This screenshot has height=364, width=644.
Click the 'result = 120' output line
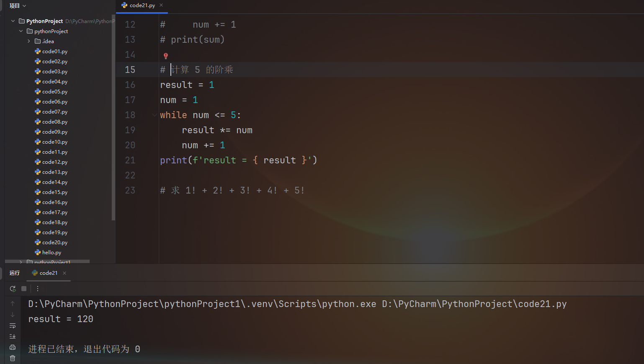61,319
